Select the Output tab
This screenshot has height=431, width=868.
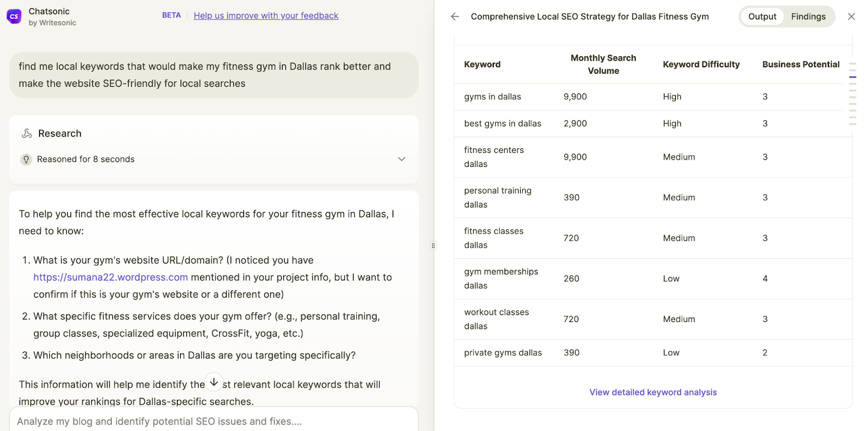762,17
